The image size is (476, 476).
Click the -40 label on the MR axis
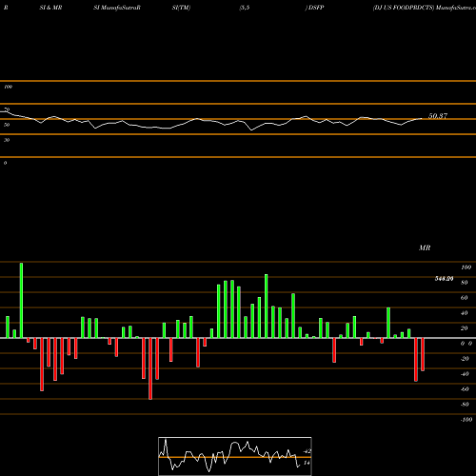pyautogui.click(x=465, y=374)
